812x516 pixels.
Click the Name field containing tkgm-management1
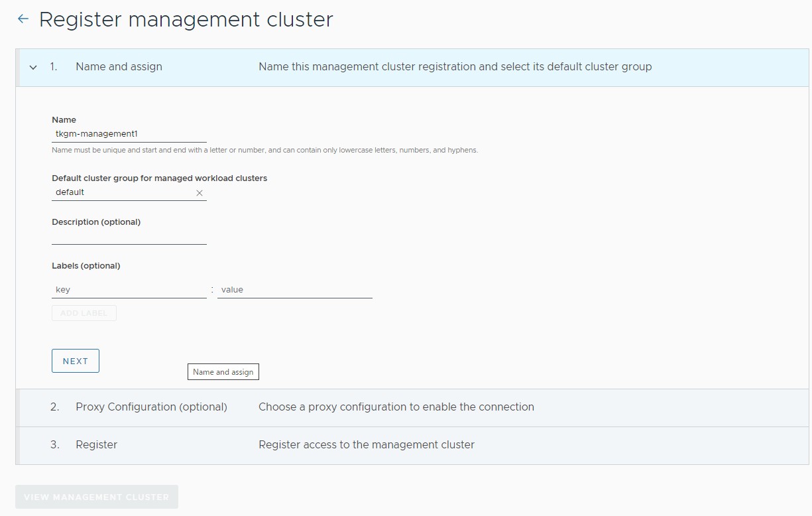pyautogui.click(x=129, y=134)
